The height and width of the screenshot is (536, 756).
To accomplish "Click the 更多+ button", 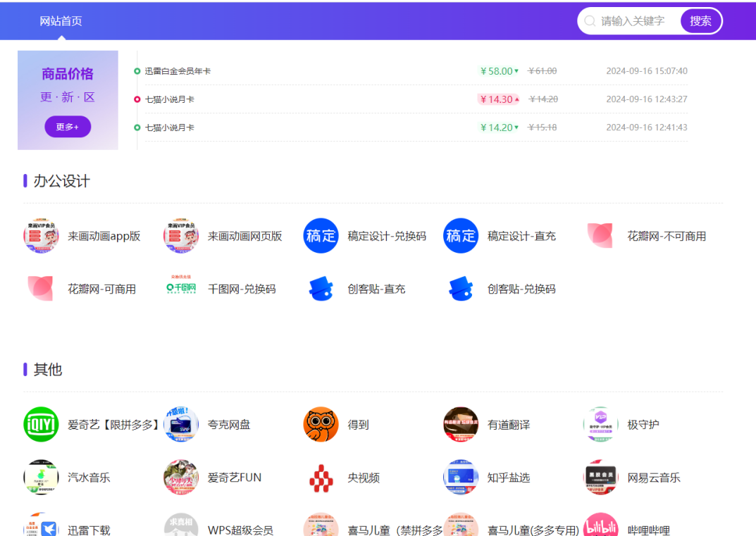I will tap(67, 125).
